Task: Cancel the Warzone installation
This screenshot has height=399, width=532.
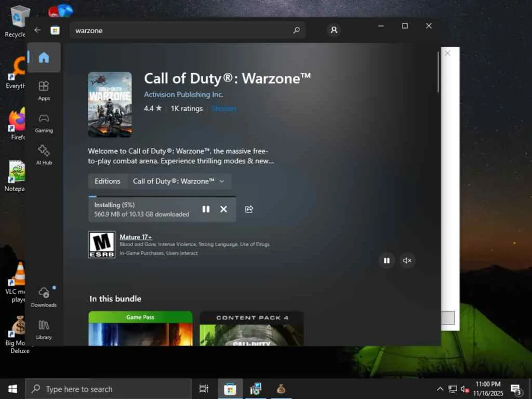Action: click(x=223, y=209)
